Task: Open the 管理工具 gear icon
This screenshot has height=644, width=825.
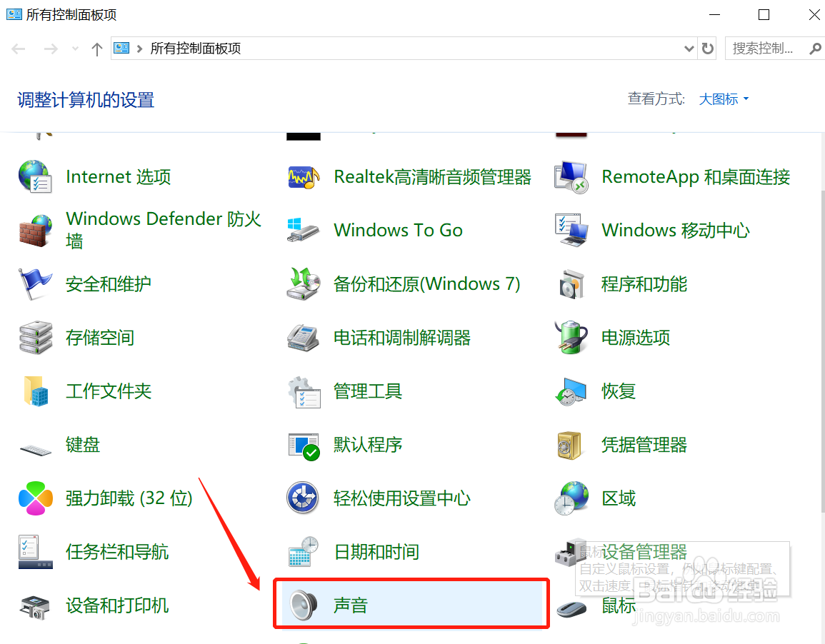Action: [x=304, y=392]
